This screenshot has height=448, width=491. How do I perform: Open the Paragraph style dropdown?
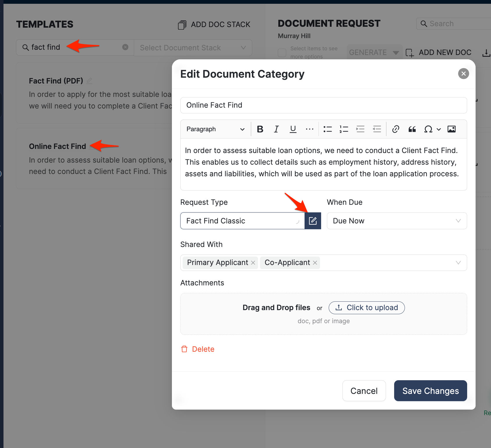(215, 129)
